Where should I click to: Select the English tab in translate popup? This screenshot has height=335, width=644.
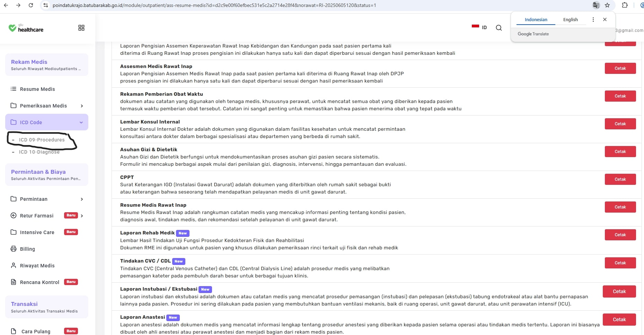(570, 19)
